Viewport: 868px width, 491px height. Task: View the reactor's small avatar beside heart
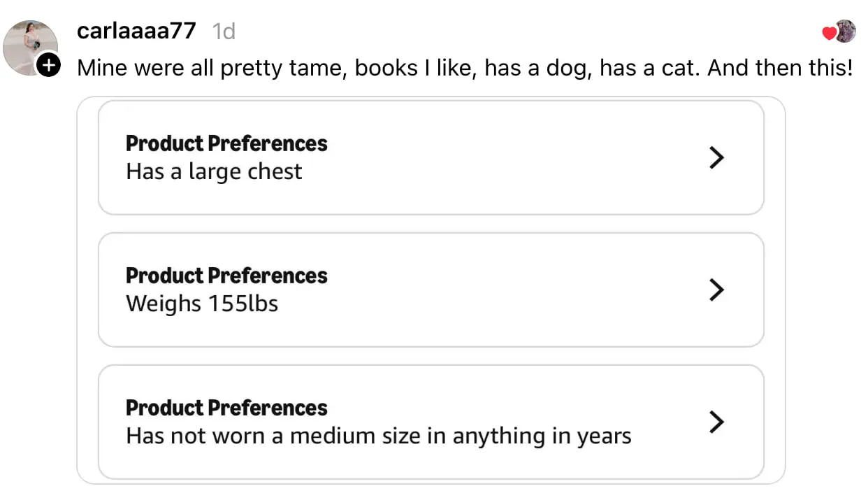tap(845, 31)
